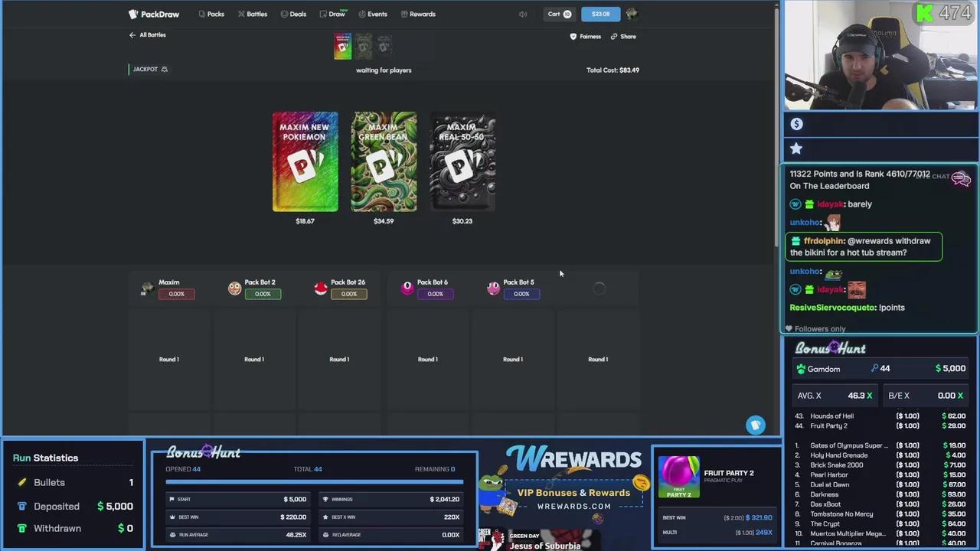This screenshot has height=551, width=980.
Task: Click the empty sixth player slot spinner
Action: pyautogui.click(x=599, y=288)
